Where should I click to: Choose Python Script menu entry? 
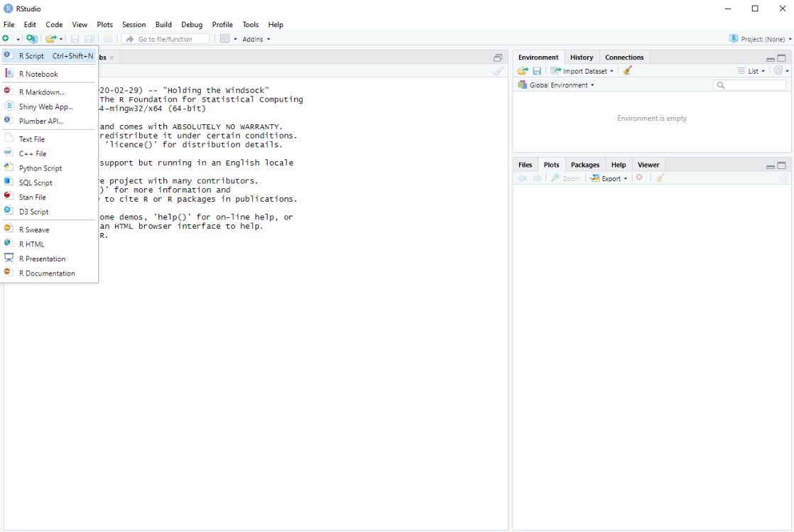click(48, 168)
